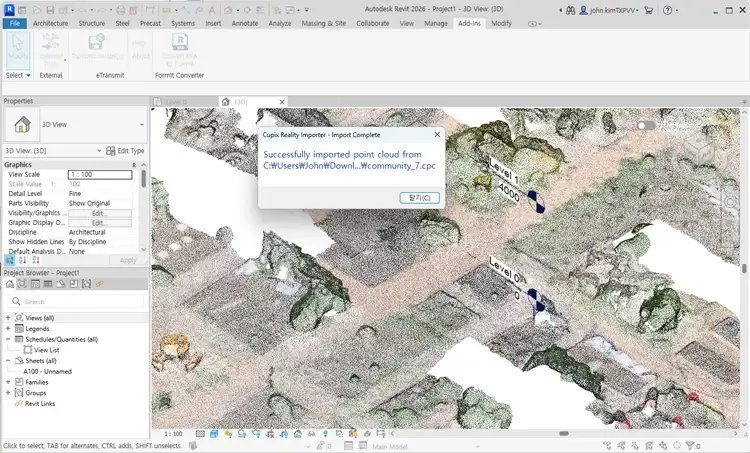Open the Visual Style icon in view control bar
750x453 pixels.
[x=216, y=434]
